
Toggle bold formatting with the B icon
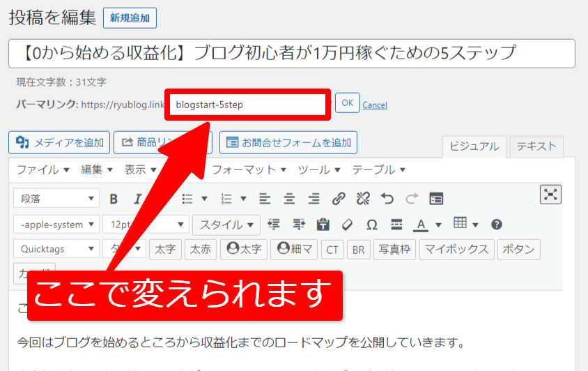(x=114, y=199)
